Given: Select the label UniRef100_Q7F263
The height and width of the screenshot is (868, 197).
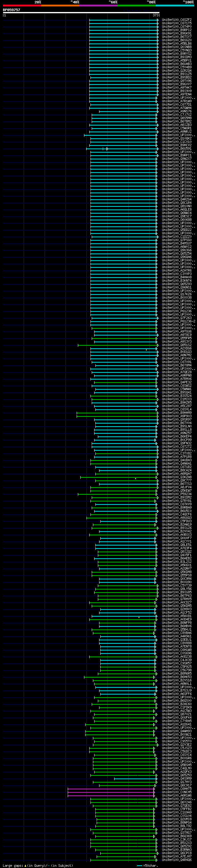Looking at the screenshot, I should point(177,318).
